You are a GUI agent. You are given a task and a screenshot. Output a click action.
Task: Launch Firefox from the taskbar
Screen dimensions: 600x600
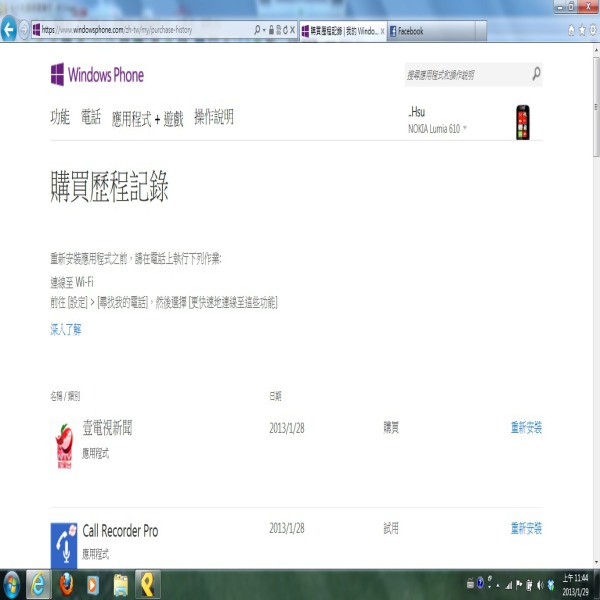tap(66, 585)
